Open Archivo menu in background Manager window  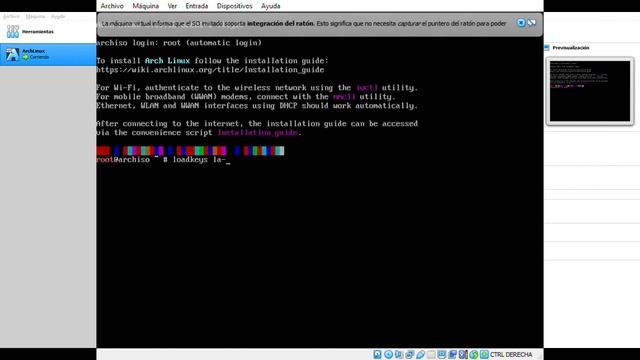11,16
